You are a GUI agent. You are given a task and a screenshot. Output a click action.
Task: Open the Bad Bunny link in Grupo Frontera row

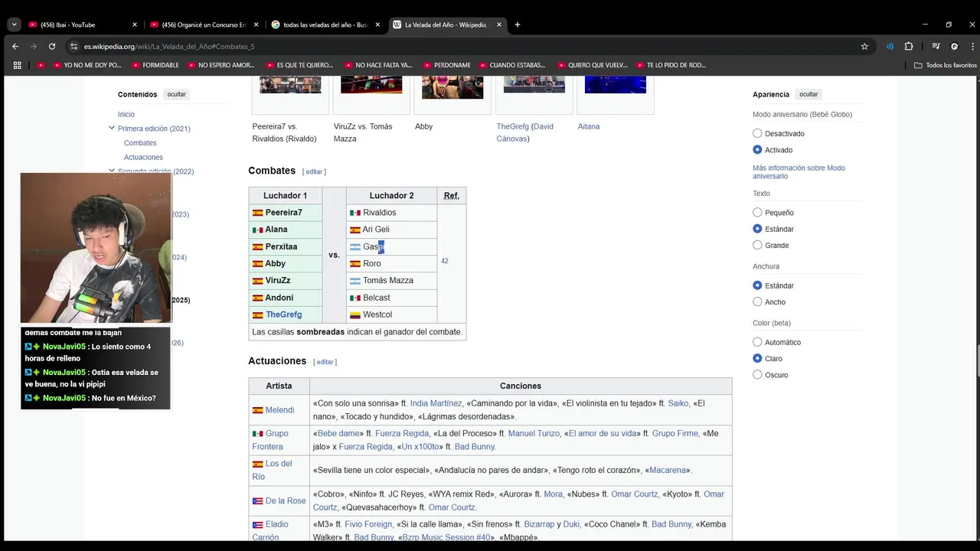(x=475, y=446)
